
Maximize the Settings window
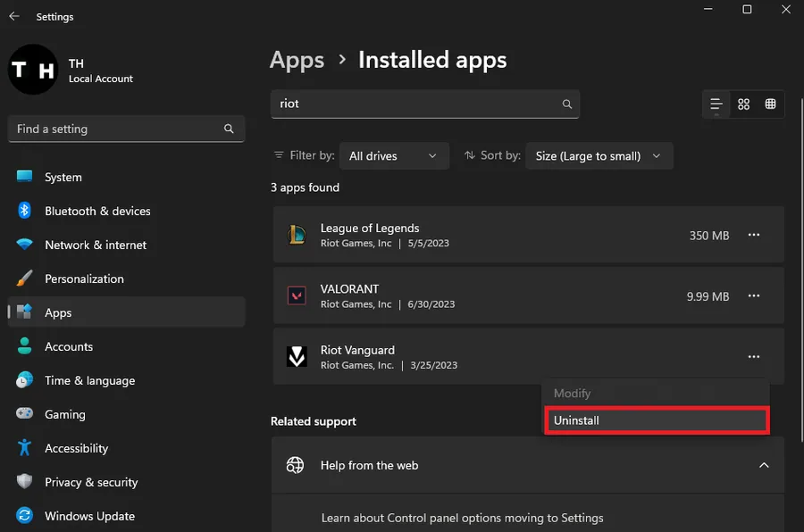tap(747, 9)
